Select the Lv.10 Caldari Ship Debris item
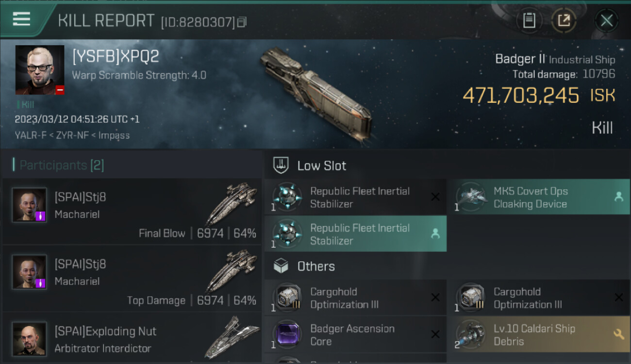 coord(538,335)
